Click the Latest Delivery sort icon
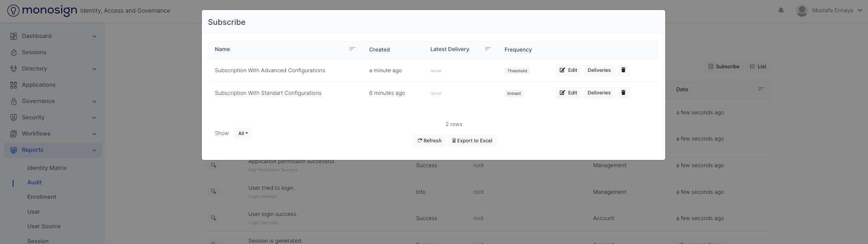Screen dimensions: 868x244 487,49
